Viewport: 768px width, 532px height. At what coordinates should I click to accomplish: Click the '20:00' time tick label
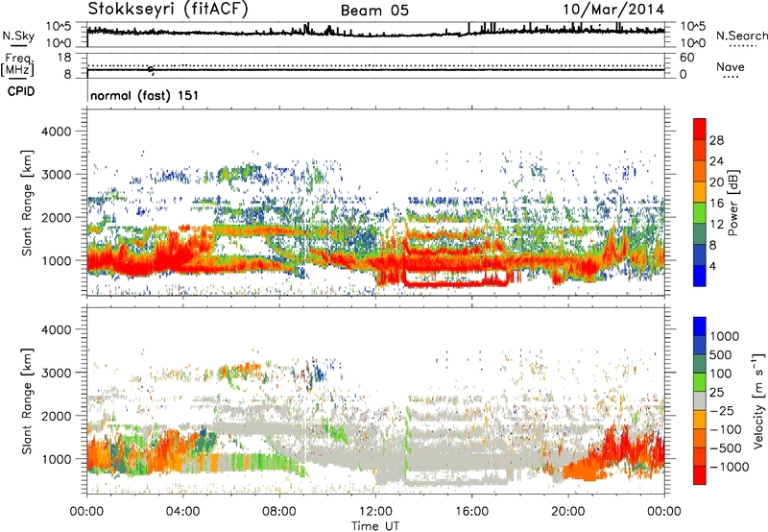tap(567, 512)
